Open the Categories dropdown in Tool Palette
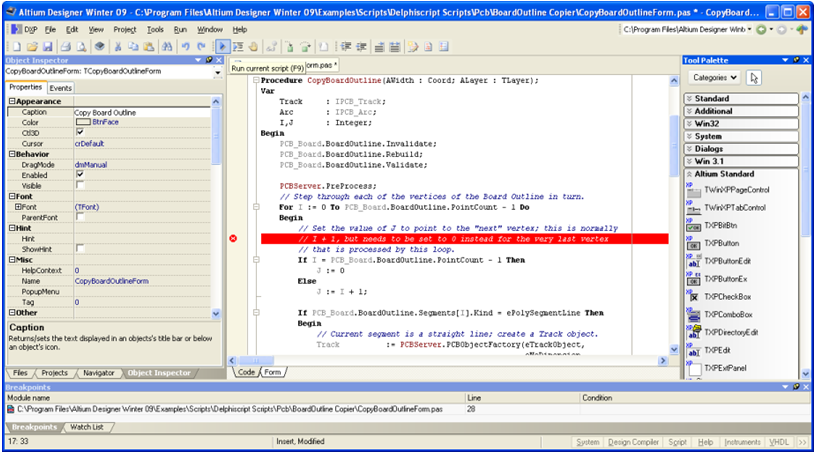The width and height of the screenshot is (816, 455). (x=715, y=78)
